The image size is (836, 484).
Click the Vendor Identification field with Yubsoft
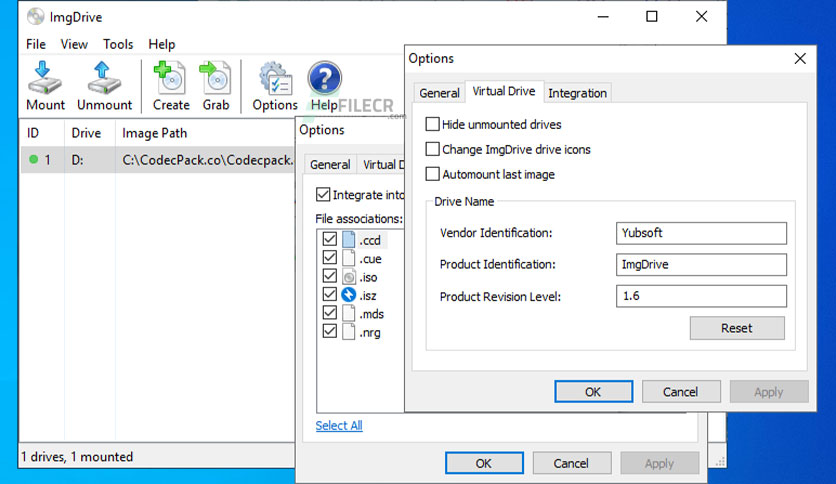(x=701, y=233)
